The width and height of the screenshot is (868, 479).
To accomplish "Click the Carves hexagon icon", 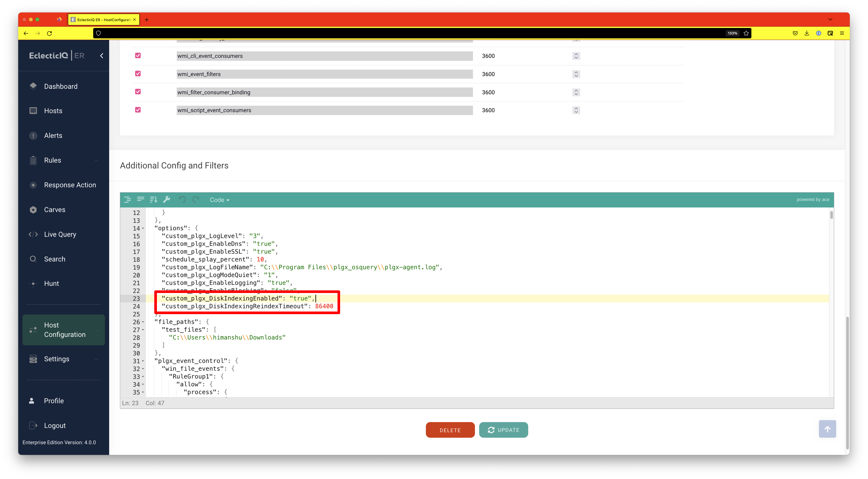I will tap(33, 209).
